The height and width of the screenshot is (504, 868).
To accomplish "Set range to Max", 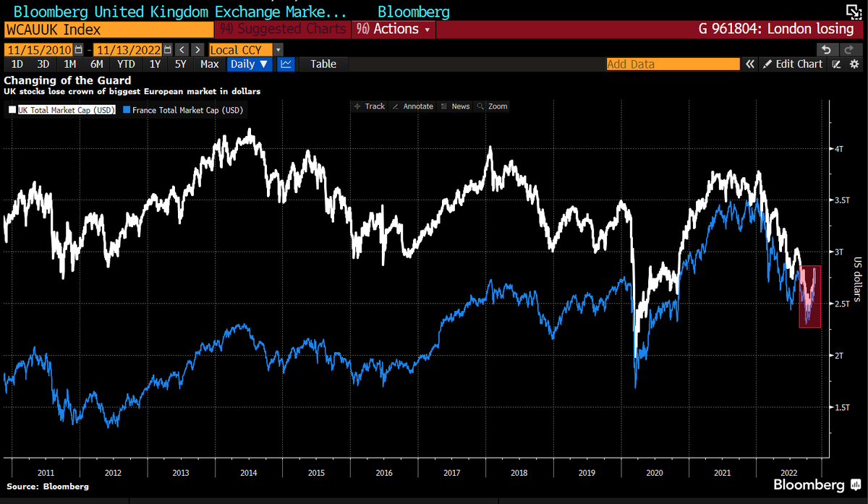I will (x=210, y=64).
